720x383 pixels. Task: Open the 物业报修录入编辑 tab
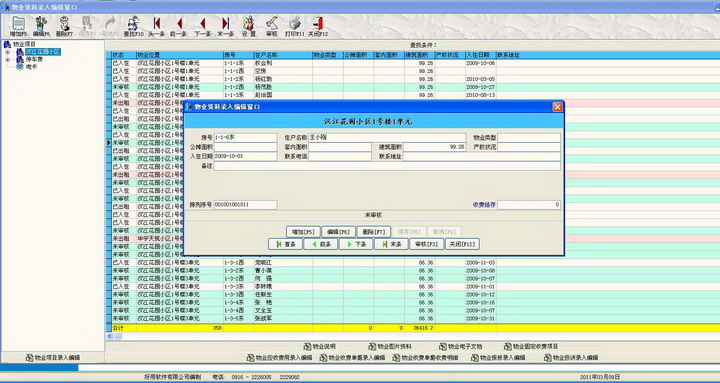(x=498, y=358)
